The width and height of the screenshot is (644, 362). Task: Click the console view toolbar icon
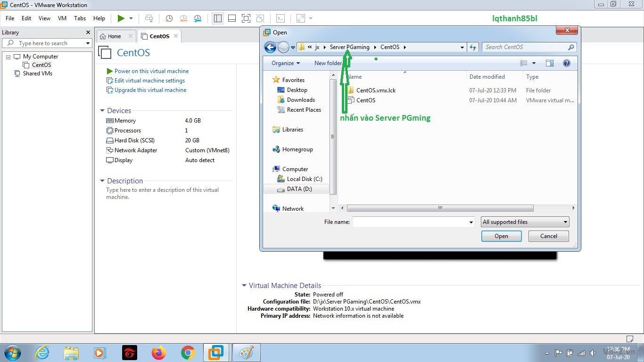(x=280, y=18)
